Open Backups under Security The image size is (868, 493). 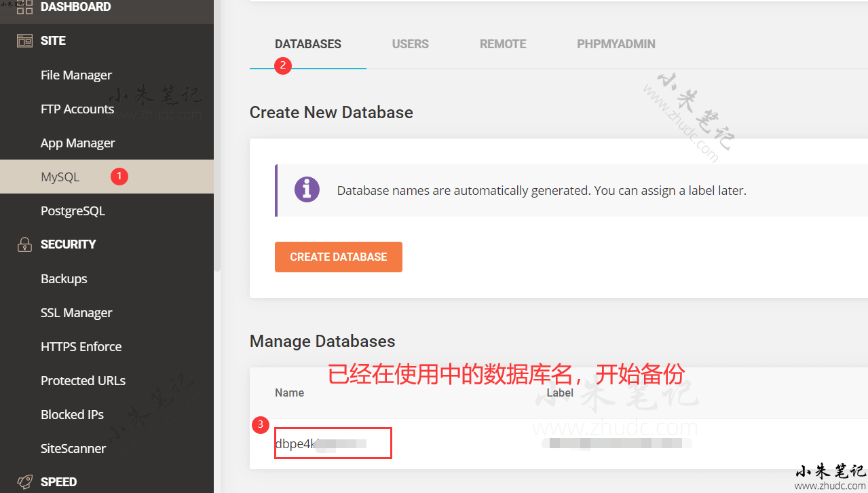[x=64, y=279]
